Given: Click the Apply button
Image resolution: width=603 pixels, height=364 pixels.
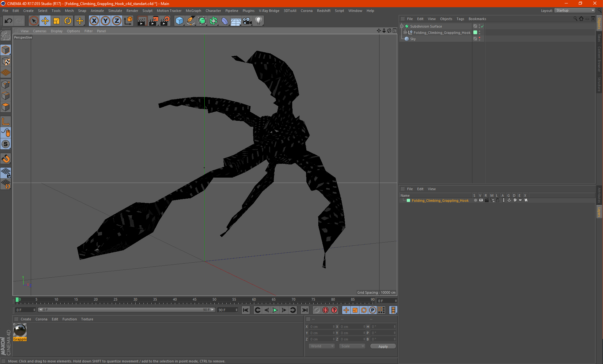Looking at the screenshot, I should [383, 346].
